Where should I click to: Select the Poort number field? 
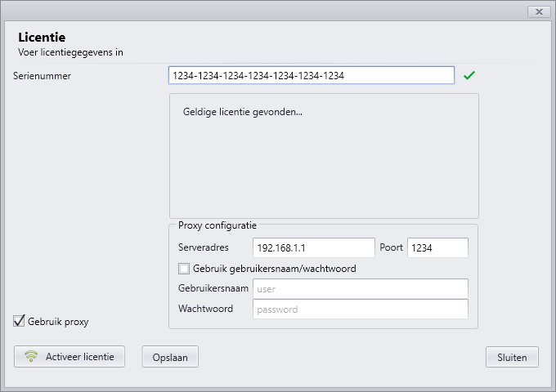tap(437, 248)
